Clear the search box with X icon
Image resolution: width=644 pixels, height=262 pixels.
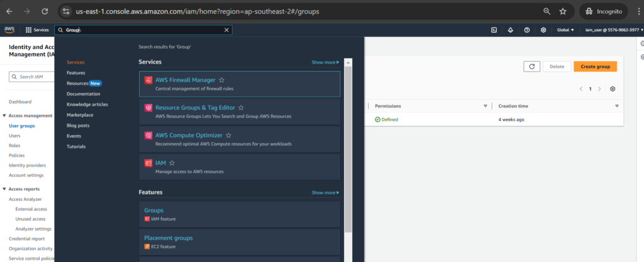[x=226, y=30]
